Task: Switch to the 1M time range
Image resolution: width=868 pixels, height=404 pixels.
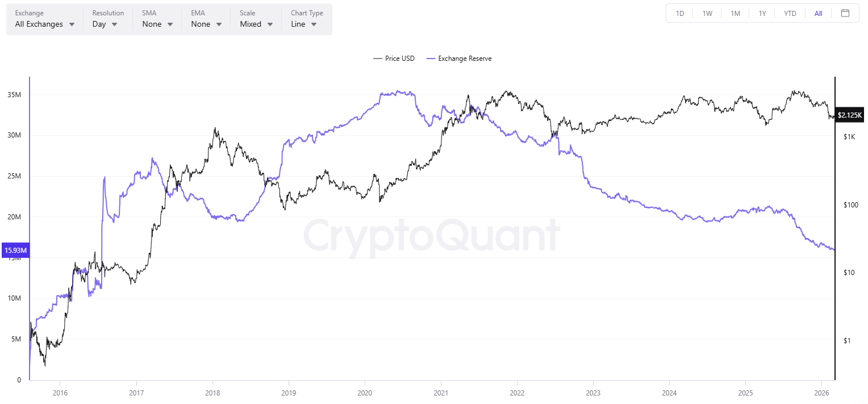Action: (x=735, y=13)
